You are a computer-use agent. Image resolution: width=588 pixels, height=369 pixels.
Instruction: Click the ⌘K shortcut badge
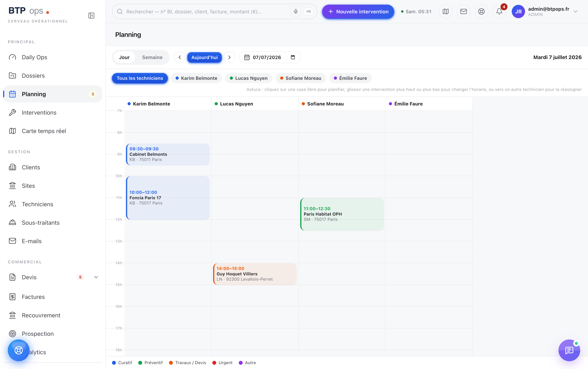(308, 11)
